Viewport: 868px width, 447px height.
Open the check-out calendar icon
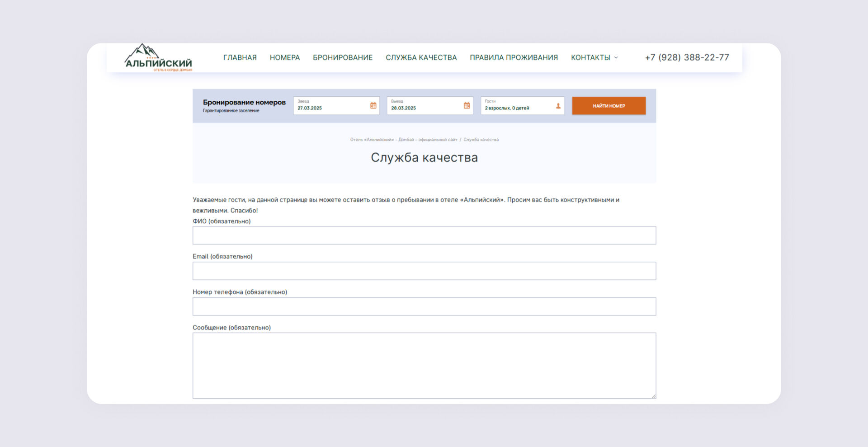pyautogui.click(x=467, y=106)
